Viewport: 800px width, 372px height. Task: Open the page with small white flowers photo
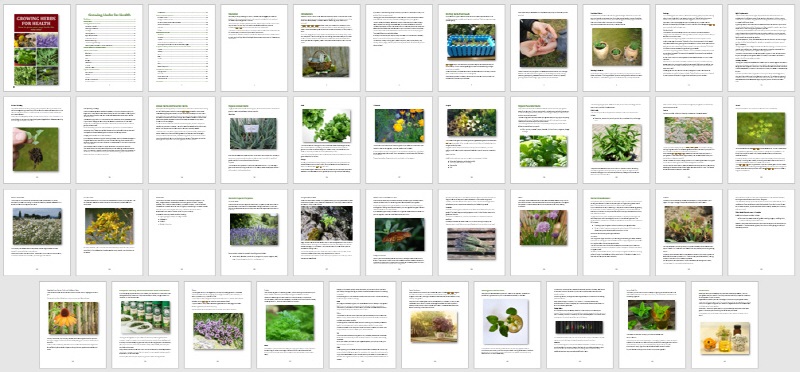tap(471, 140)
